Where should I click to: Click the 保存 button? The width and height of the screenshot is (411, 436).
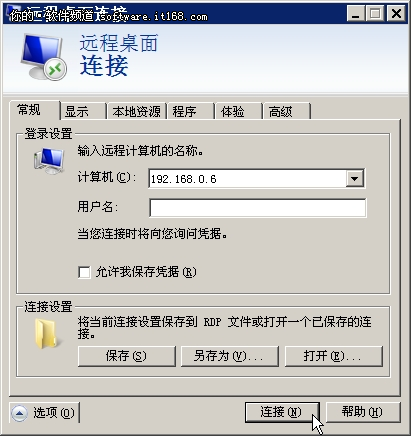pos(127,356)
